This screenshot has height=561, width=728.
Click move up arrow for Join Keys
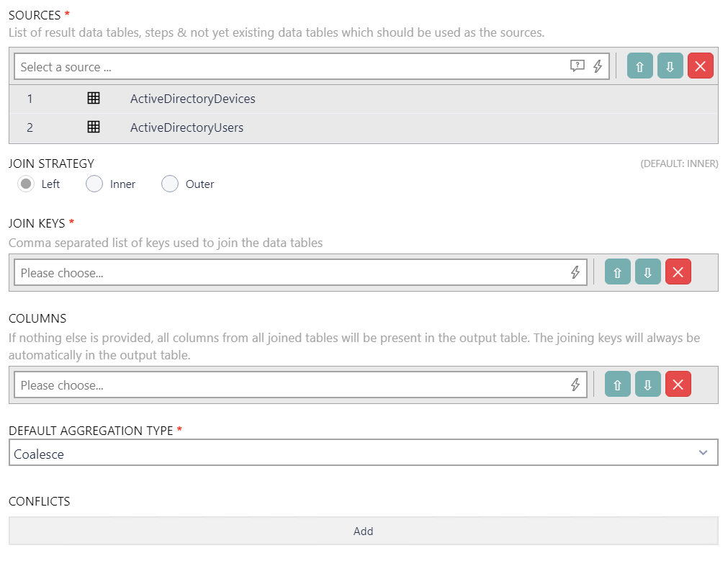tap(617, 273)
